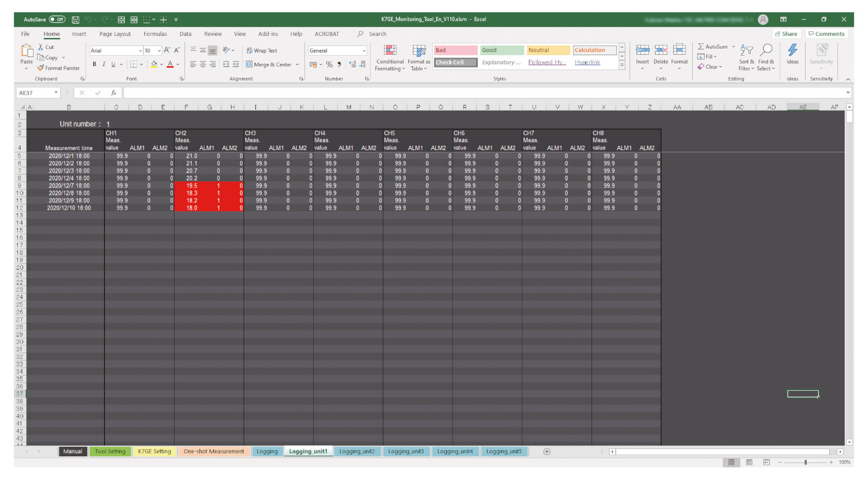The image size is (868, 478).
Task: Toggle the AutoSave switch
Action: (x=57, y=19)
